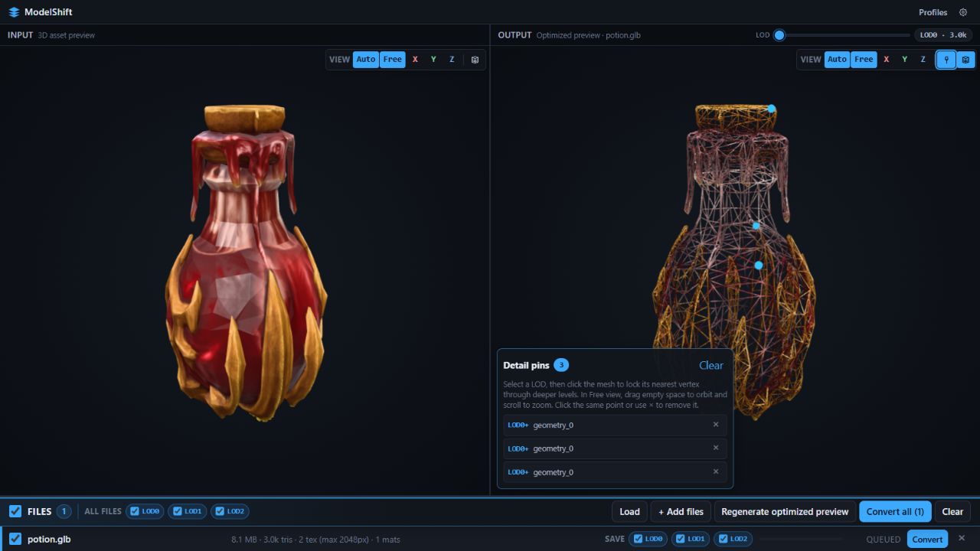Toggle the detail pin tool in OUTPUT toolbar
980x551 pixels.
pos(946,60)
